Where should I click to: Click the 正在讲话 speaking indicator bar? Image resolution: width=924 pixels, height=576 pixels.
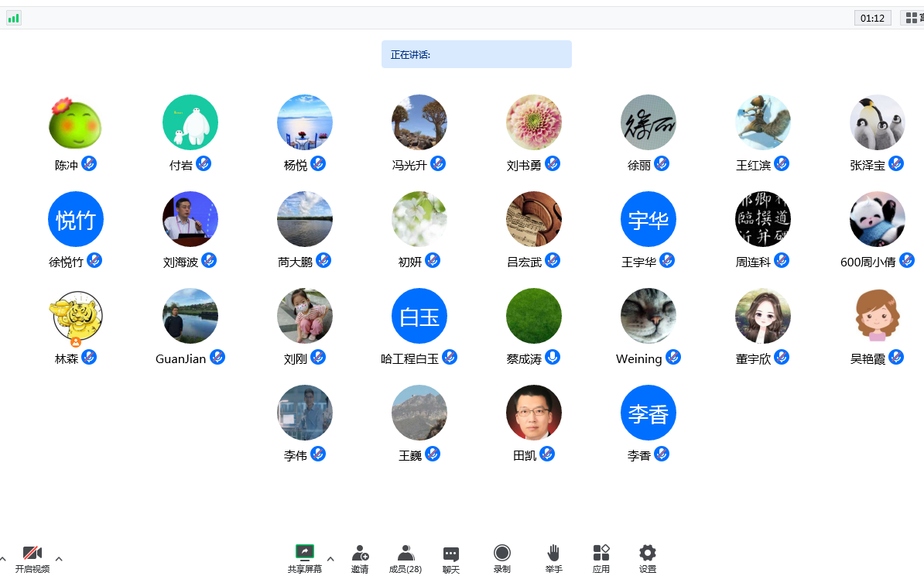[476, 54]
